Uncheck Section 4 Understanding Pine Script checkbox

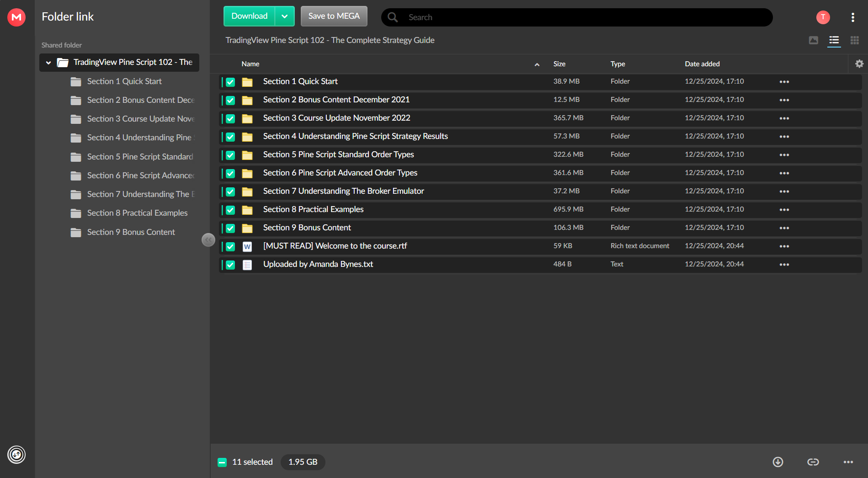pyautogui.click(x=230, y=137)
